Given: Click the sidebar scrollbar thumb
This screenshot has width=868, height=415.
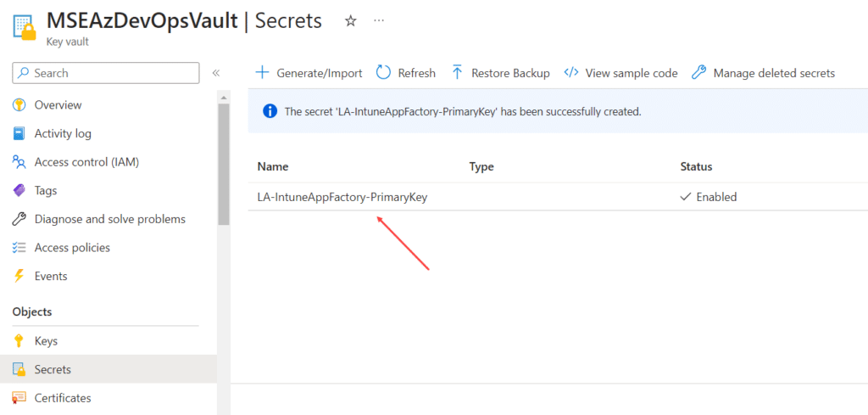Looking at the screenshot, I should [224, 164].
